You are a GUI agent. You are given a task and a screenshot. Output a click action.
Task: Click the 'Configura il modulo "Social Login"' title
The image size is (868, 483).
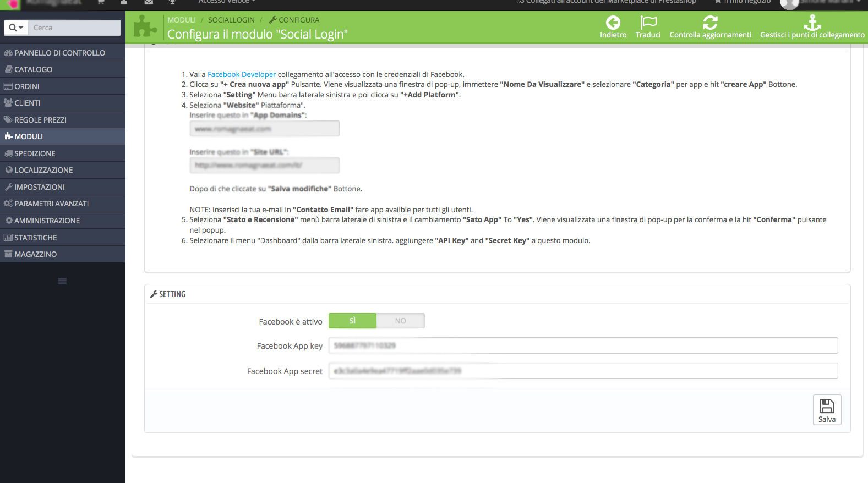(258, 34)
